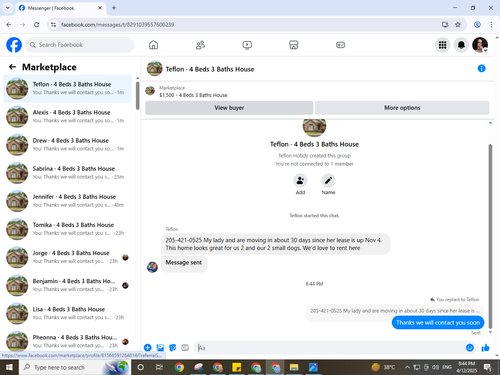Click the Facebook logo
Viewport: 500px width, 375px height.
(14, 45)
